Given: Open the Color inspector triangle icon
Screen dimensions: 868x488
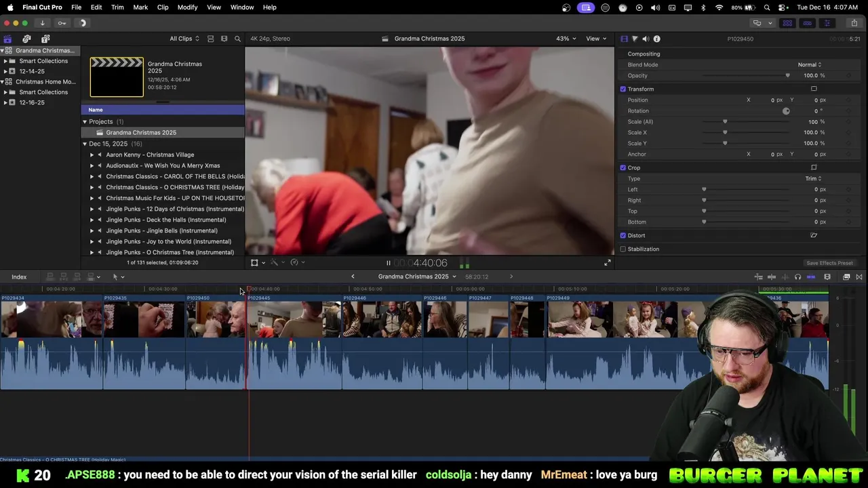Looking at the screenshot, I should [x=635, y=39].
